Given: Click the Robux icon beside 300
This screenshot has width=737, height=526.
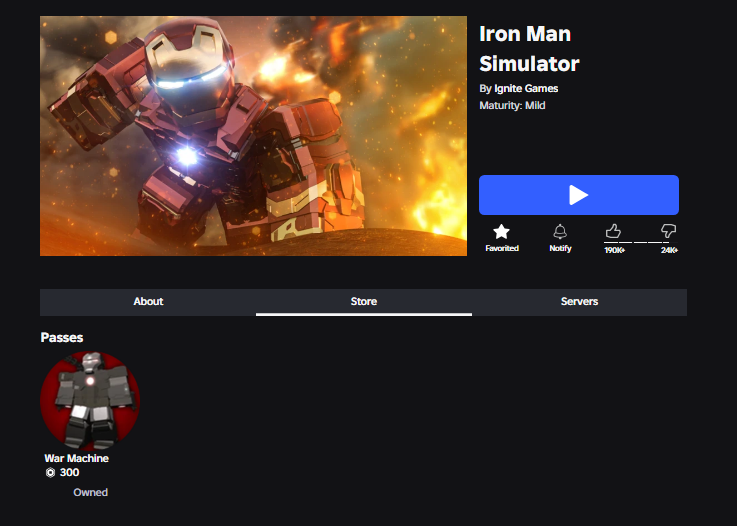Looking at the screenshot, I should coord(50,473).
